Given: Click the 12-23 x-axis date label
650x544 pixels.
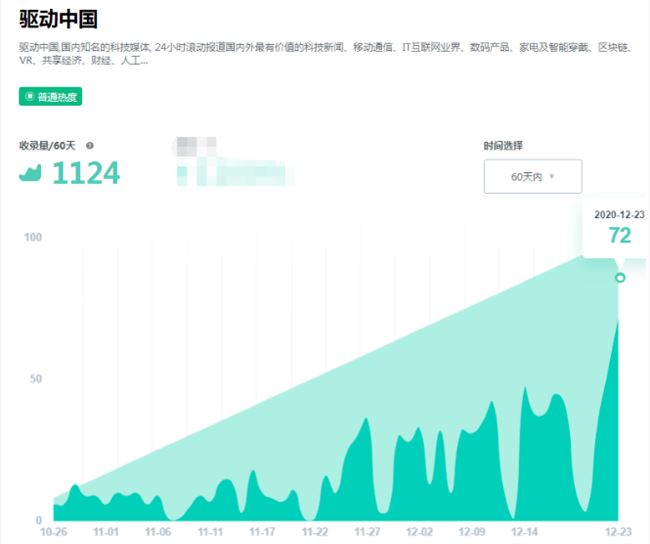Looking at the screenshot, I should click(618, 532).
